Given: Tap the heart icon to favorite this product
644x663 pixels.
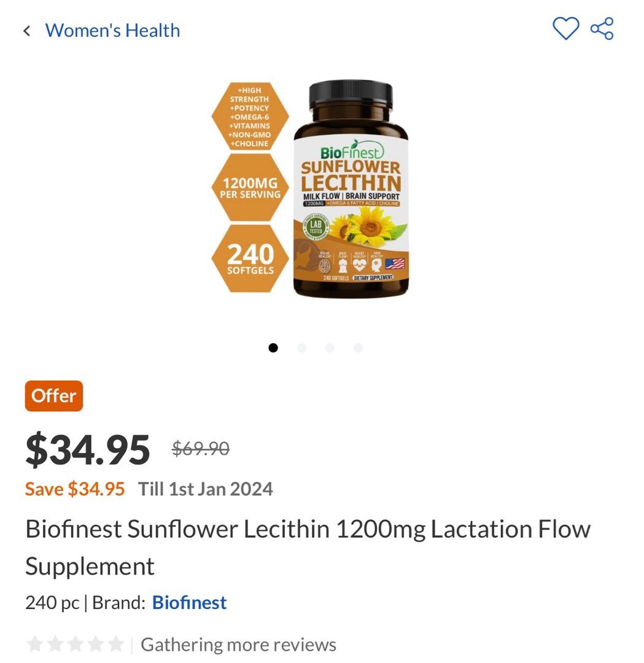Looking at the screenshot, I should click(567, 27).
